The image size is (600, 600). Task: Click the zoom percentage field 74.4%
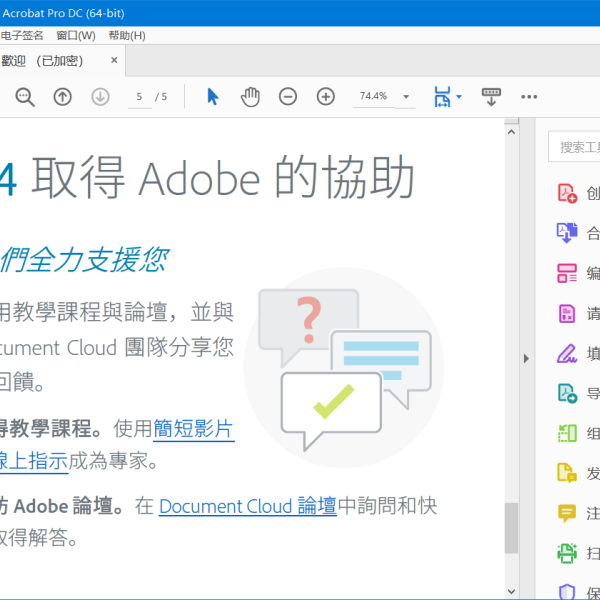pos(373,96)
